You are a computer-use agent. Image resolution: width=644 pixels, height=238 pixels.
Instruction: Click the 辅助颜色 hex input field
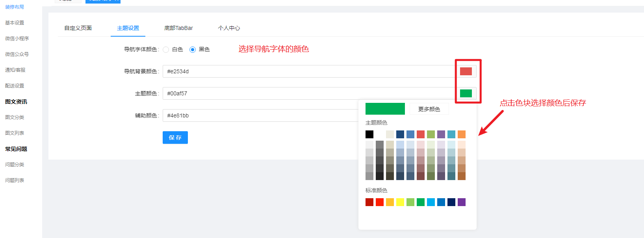click(260, 115)
